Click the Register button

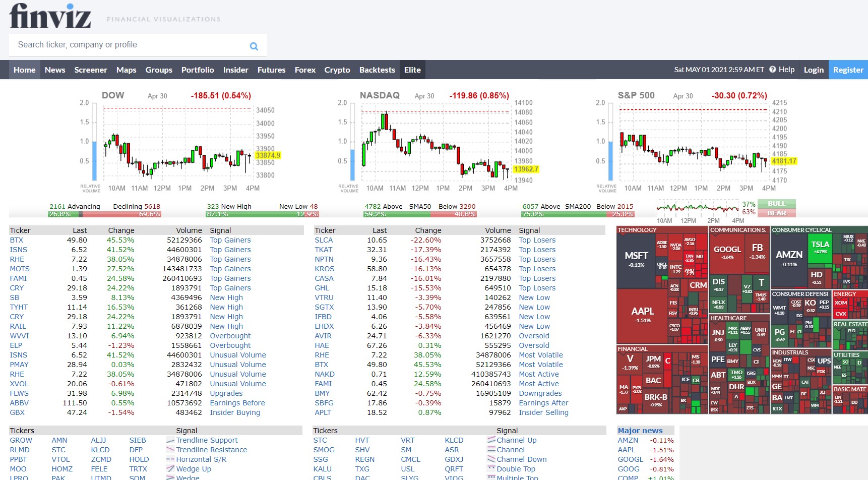[x=848, y=70]
